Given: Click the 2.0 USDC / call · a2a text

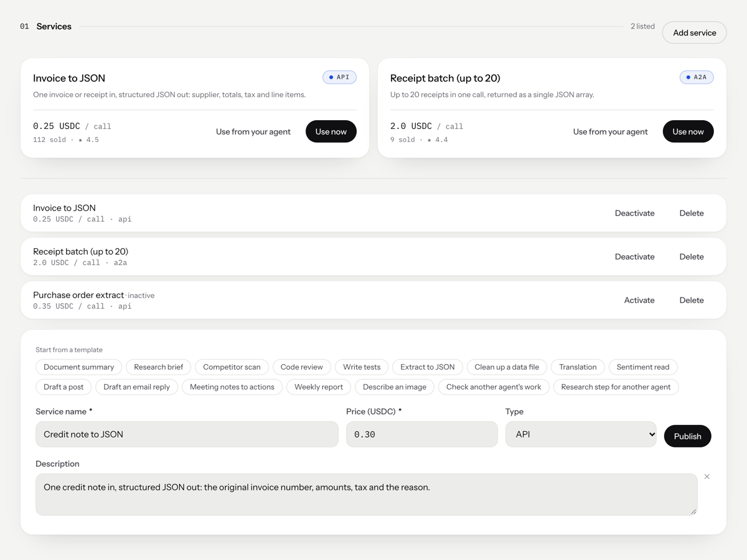Looking at the screenshot, I should 80,263.
